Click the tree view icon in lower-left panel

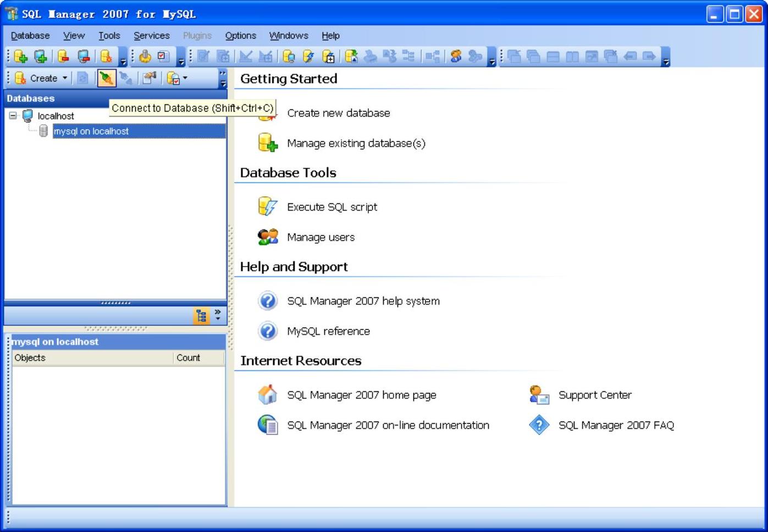(x=201, y=315)
